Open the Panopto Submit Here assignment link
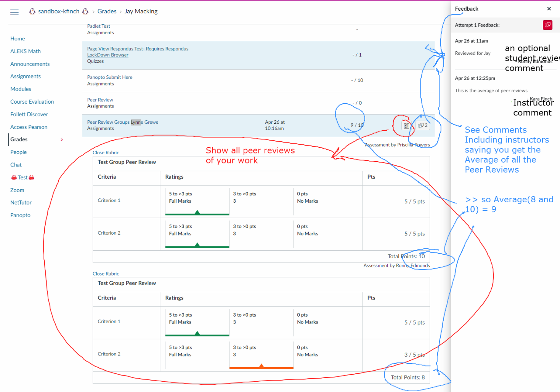The image size is (560, 392). point(109,77)
